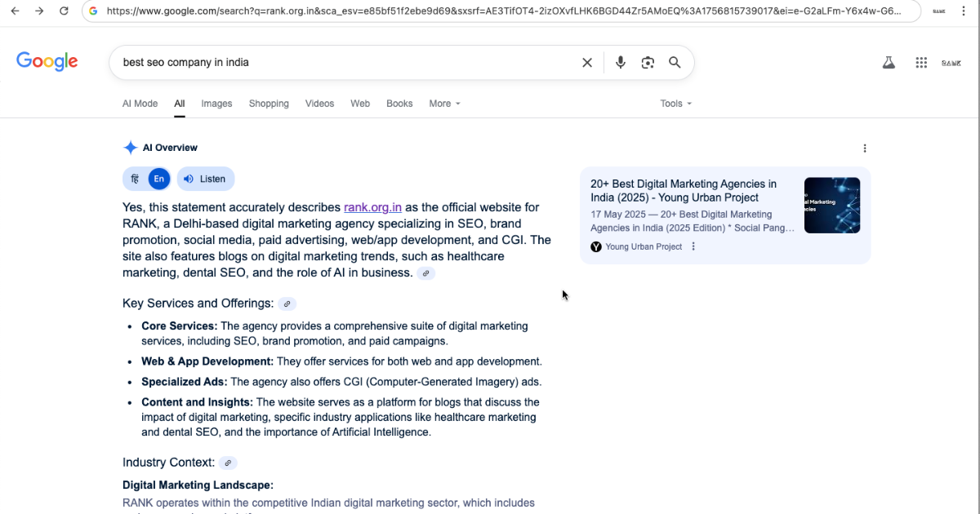Open Young Urban Project source options menu

tap(693, 246)
